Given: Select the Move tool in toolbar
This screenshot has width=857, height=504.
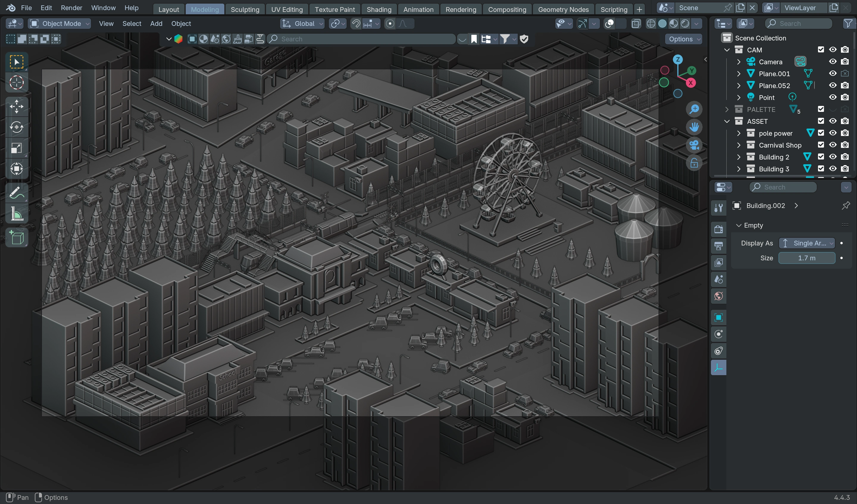Looking at the screenshot, I should click(x=16, y=107).
